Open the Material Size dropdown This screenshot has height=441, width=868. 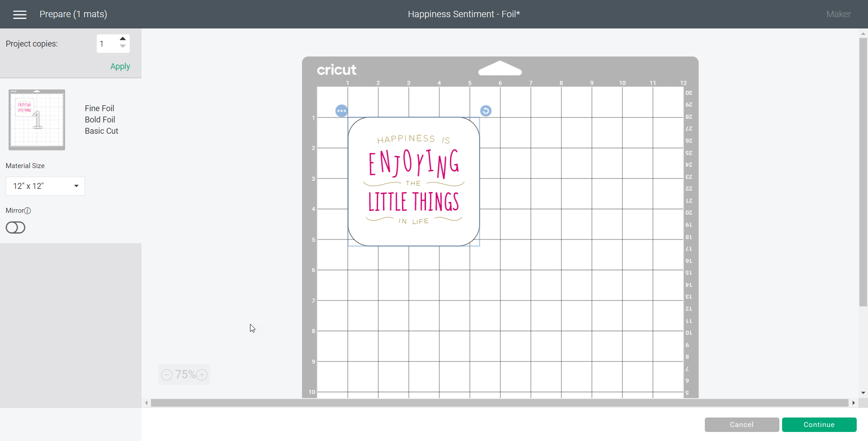pyautogui.click(x=45, y=186)
